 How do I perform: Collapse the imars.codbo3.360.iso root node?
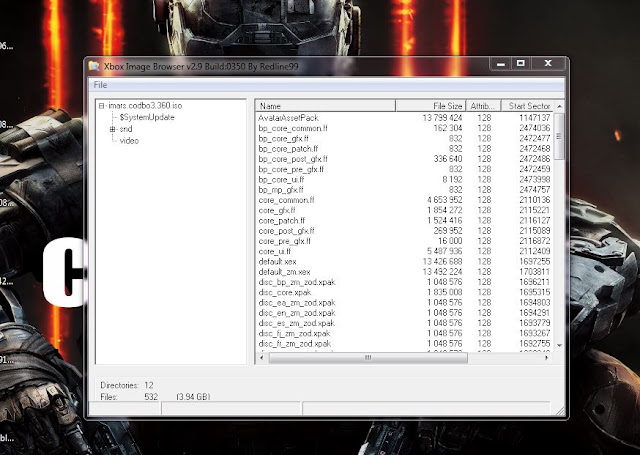pyautogui.click(x=101, y=106)
